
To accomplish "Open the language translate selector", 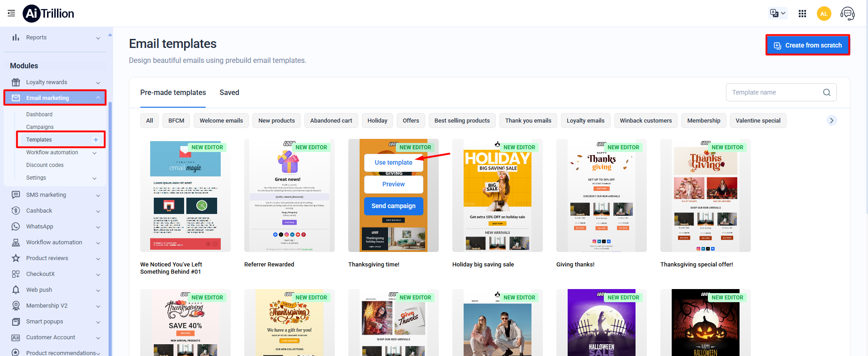I will point(778,14).
